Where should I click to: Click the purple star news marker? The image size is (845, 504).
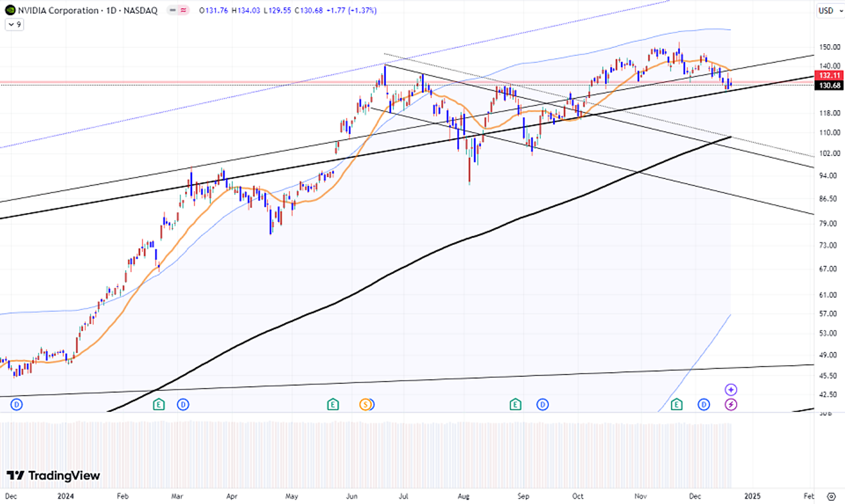coord(731,390)
